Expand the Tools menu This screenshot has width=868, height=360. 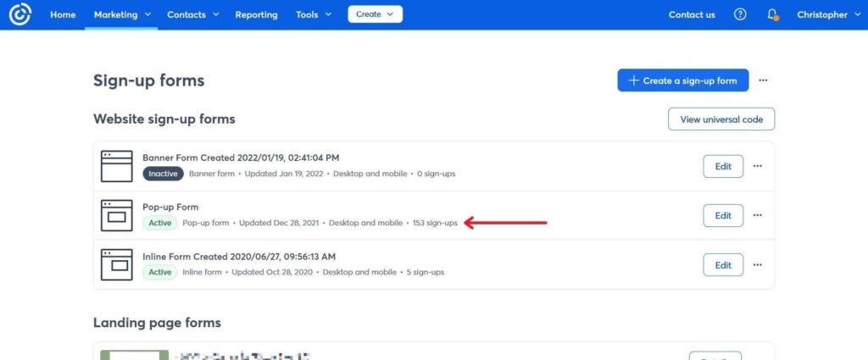click(x=314, y=15)
